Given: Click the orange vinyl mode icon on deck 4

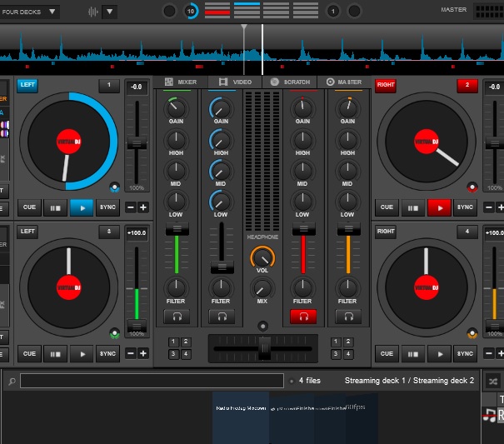Looking at the screenshot, I should pos(472,333).
